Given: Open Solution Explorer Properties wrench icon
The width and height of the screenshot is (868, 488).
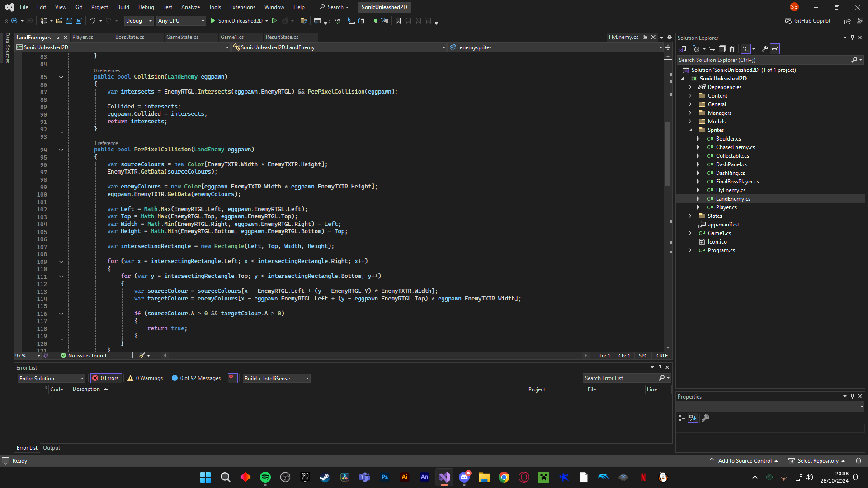Looking at the screenshot, I should pyautogui.click(x=765, y=49).
